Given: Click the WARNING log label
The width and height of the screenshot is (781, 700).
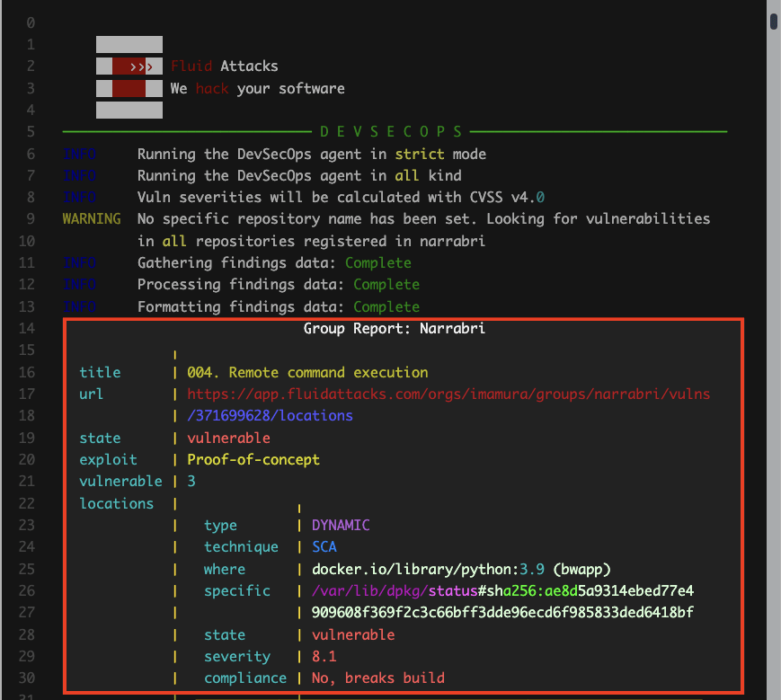Looking at the screenshot, I should (92, 219).
